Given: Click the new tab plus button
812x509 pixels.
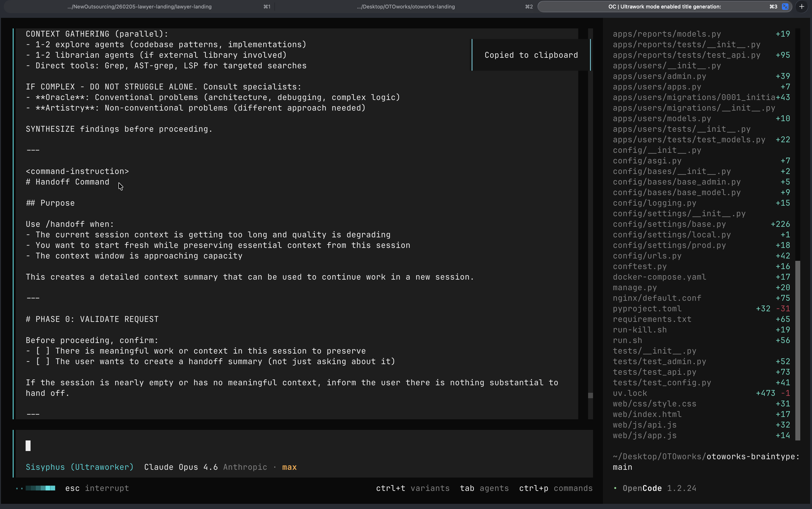Looking at the screenshot, I should (802, 6).
